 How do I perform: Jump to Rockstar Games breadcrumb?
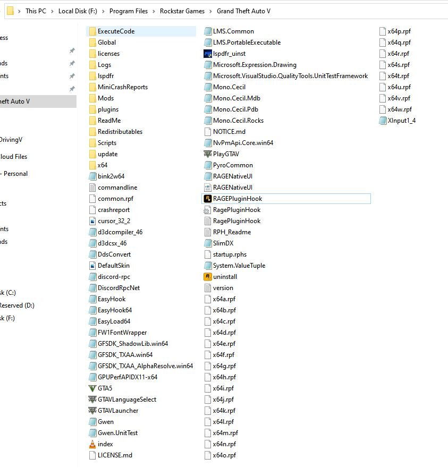coord(182,11)
